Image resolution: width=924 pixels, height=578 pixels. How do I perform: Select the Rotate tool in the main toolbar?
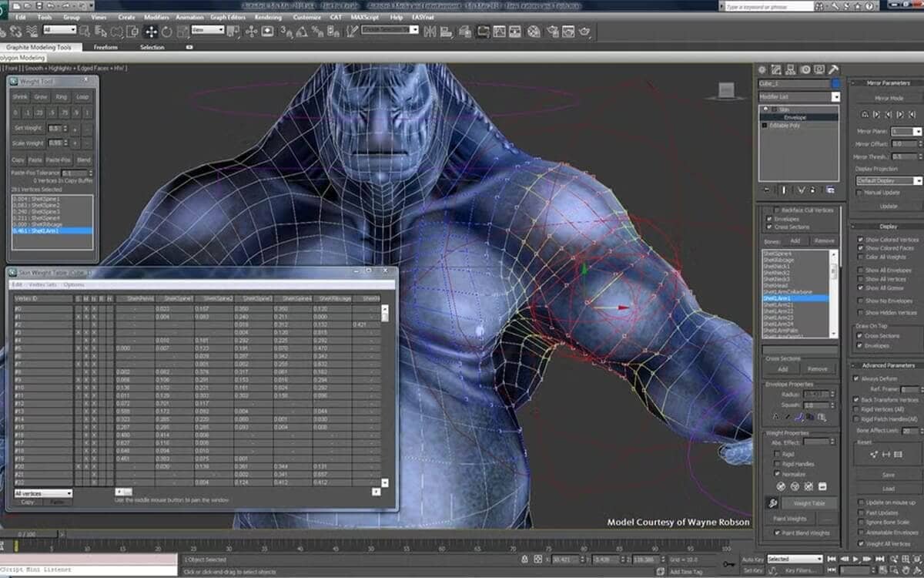[166, 31]
